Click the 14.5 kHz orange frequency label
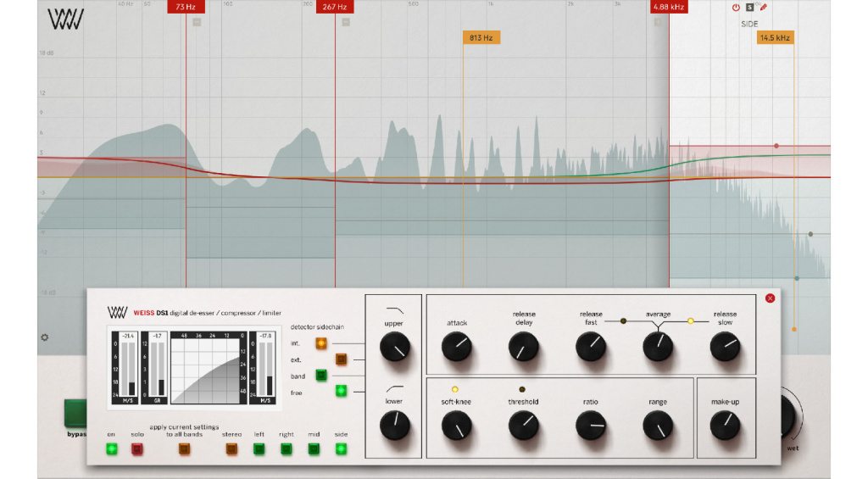Viewport: 868px width, 479px height. (775, 37)
